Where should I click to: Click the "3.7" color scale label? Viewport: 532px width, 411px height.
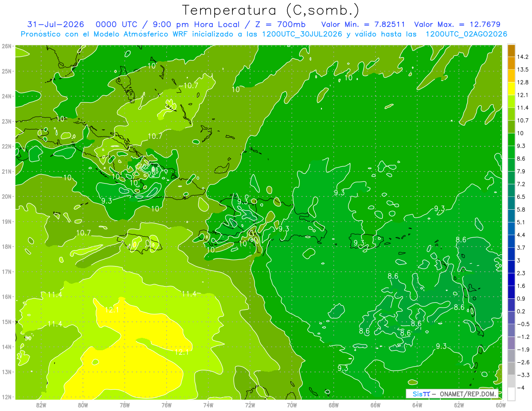[521, 247]
